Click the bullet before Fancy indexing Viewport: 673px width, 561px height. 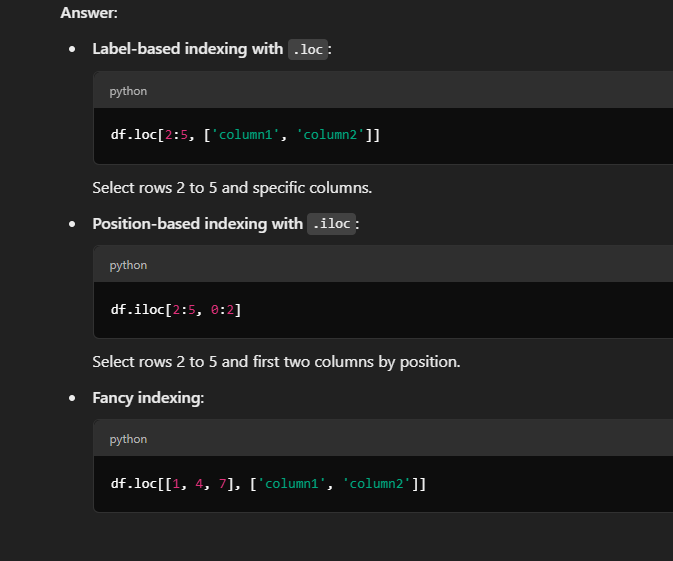(x=72, y=398)
